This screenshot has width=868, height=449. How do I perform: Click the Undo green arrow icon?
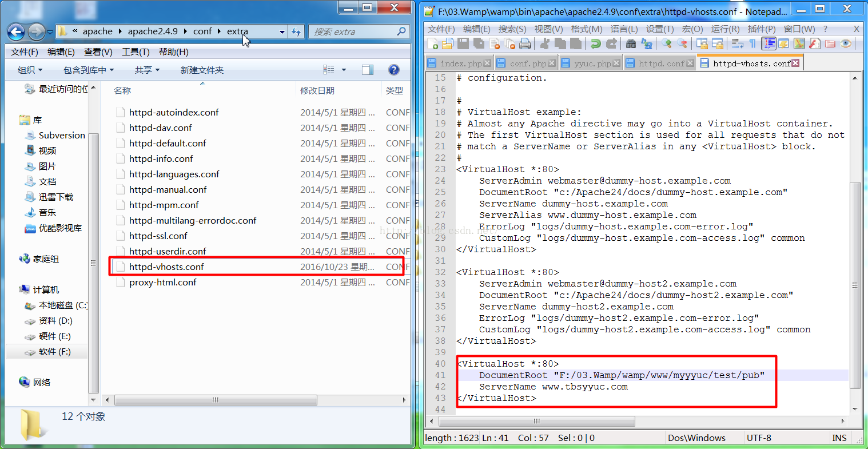point(596,43)
